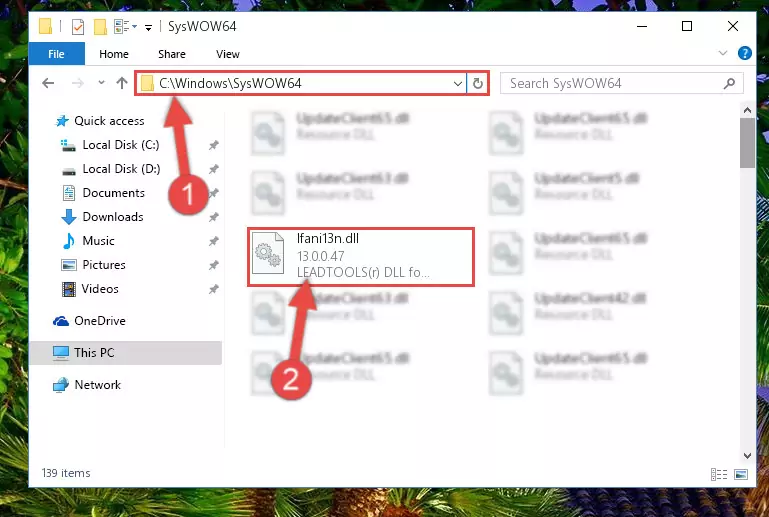Image resolution: width=769 pixels, height=517 pixels.
Task: Click the lfani13n.dll gear file icon
Action: pyautogui.click(x=268, y=253)
